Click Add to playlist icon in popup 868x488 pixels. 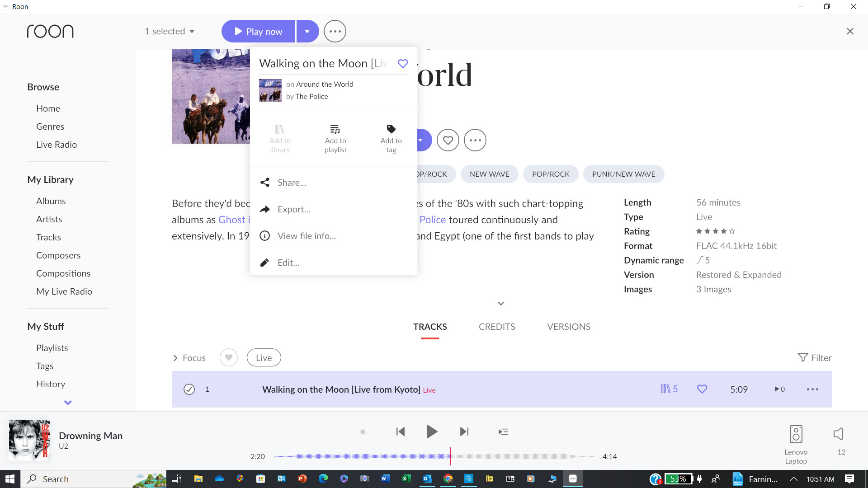tap(335, 130)
